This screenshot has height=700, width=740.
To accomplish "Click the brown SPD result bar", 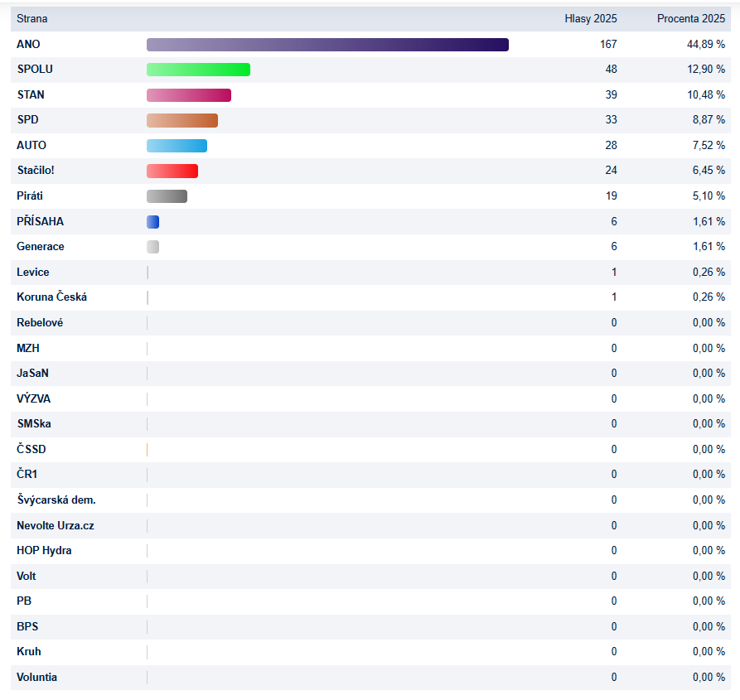I will pos(182,120).
